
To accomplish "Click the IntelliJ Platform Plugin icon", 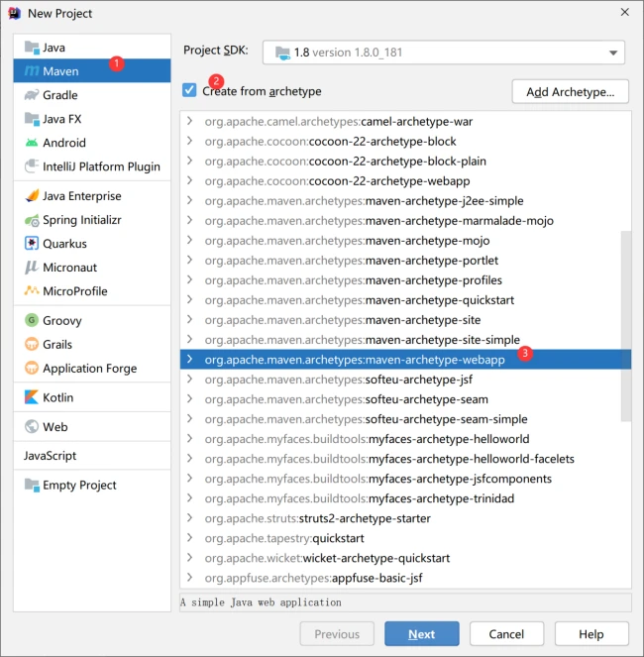I will point(32,166).
